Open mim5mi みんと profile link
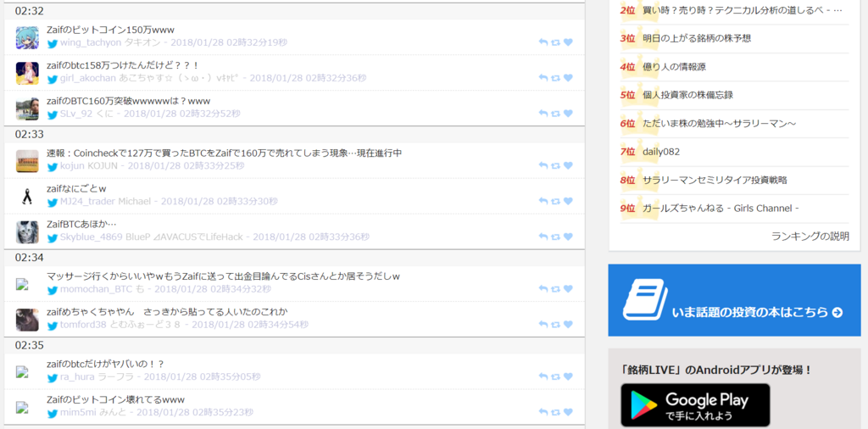 click(x=93, y=412)
